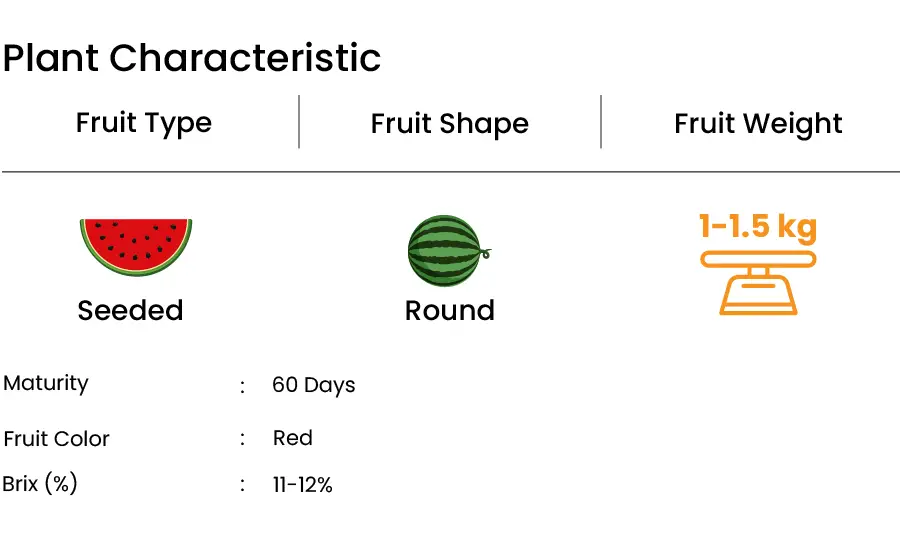Image resolution: width=900 pixels, height=548 pixels.
Task: Click the Seeded label text
Action: pyautogui.click(x=130, y=310)
